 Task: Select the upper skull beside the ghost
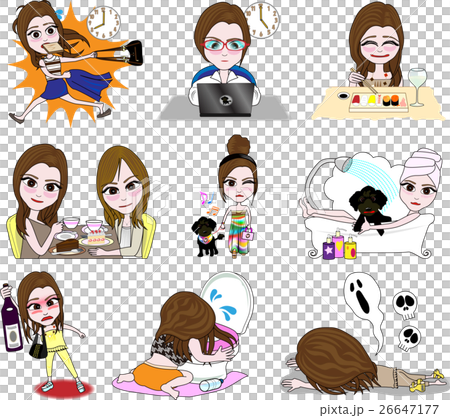pyautogui.click(x=405, y=306)
